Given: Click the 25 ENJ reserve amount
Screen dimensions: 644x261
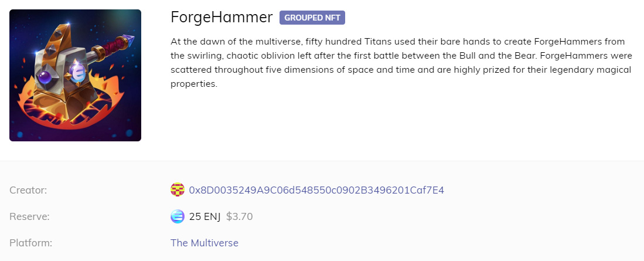Looking at the screenshot, I should [205, 216].
